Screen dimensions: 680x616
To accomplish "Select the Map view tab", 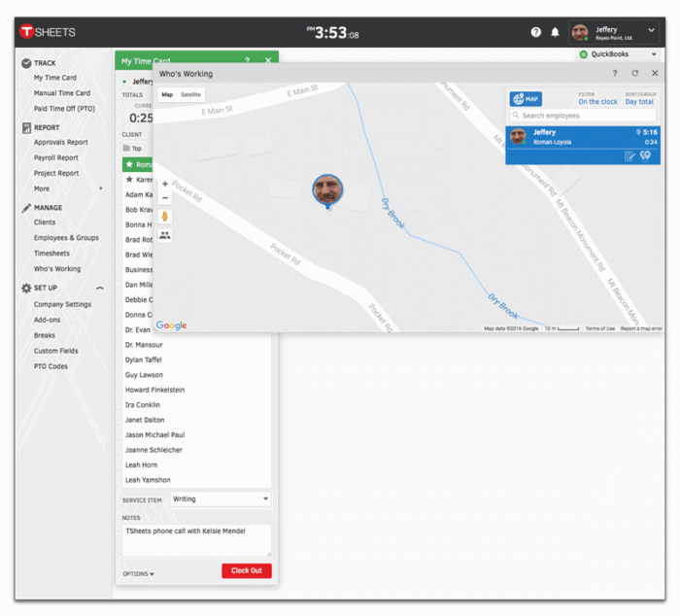I will 167,94.
